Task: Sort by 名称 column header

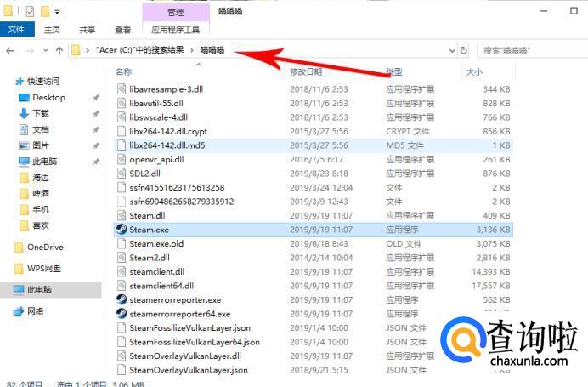Action: pos(124,71)
